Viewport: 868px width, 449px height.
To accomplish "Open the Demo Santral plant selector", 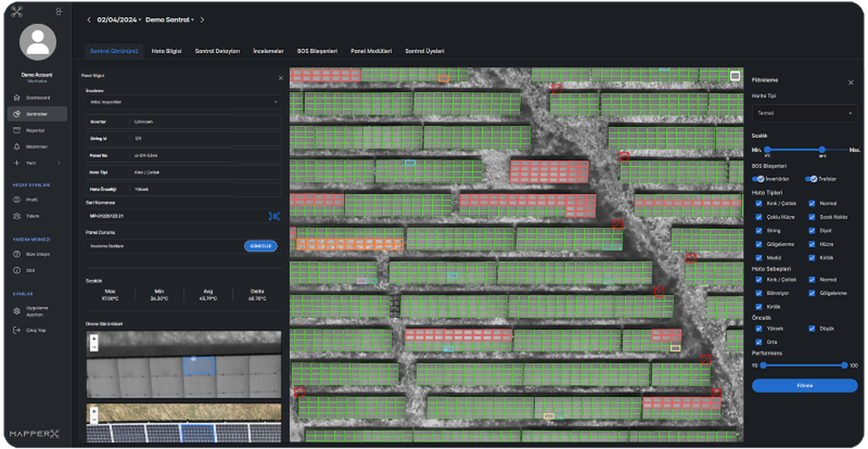I will pos(169,20).
